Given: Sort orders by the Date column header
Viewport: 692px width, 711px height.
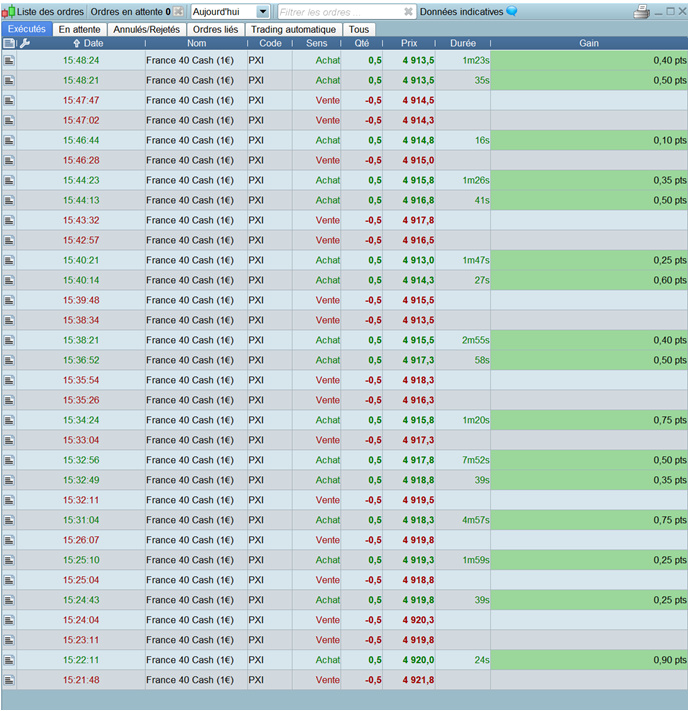Looking at the screenshot, I should coord(88,43).
